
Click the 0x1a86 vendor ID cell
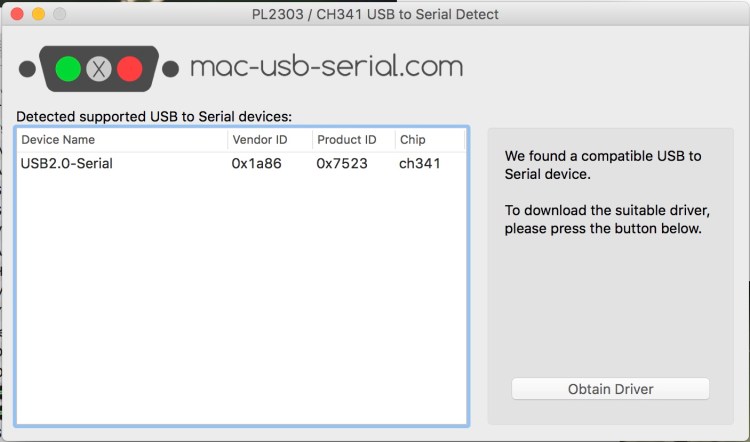click(x=256, y=164)
